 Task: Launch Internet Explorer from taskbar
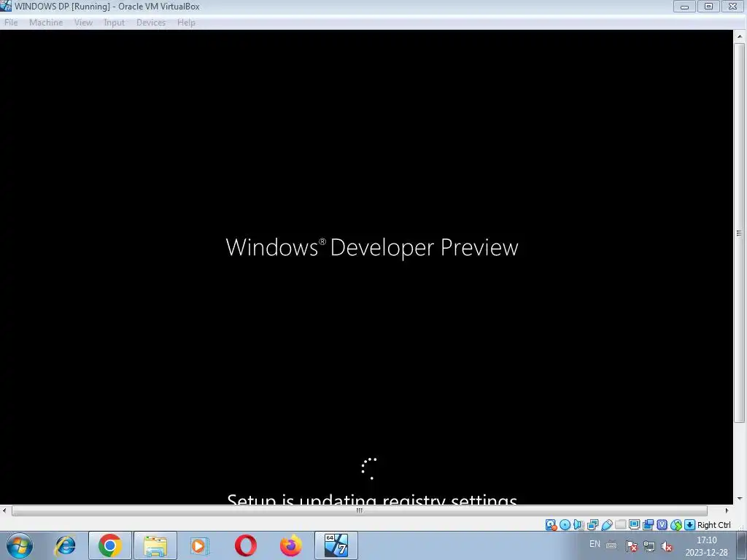coord(65,545)
